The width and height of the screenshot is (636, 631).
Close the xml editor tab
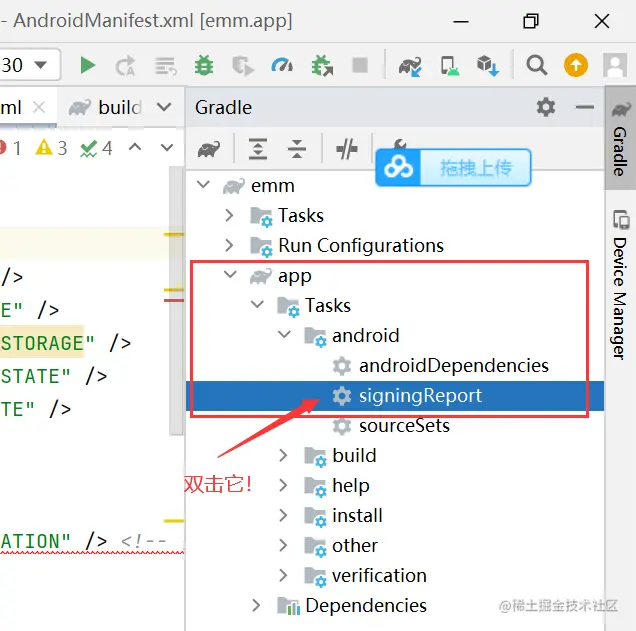coord(39,107)
